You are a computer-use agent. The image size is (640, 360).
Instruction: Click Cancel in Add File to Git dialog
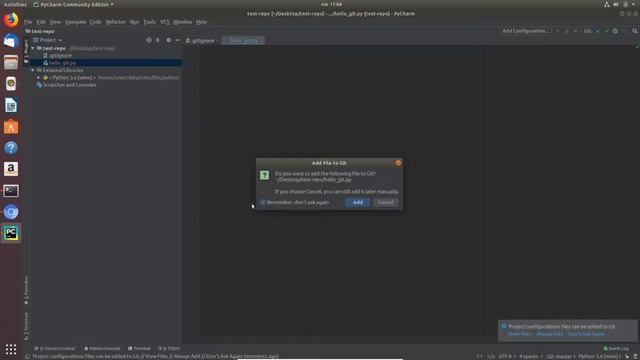tap(385, 202)
